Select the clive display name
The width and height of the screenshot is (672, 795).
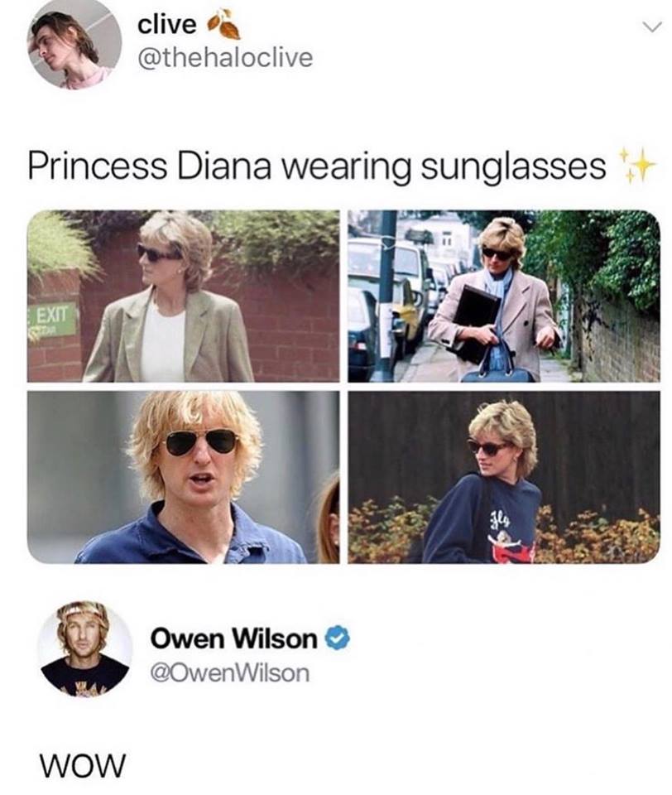click(166, 24)
